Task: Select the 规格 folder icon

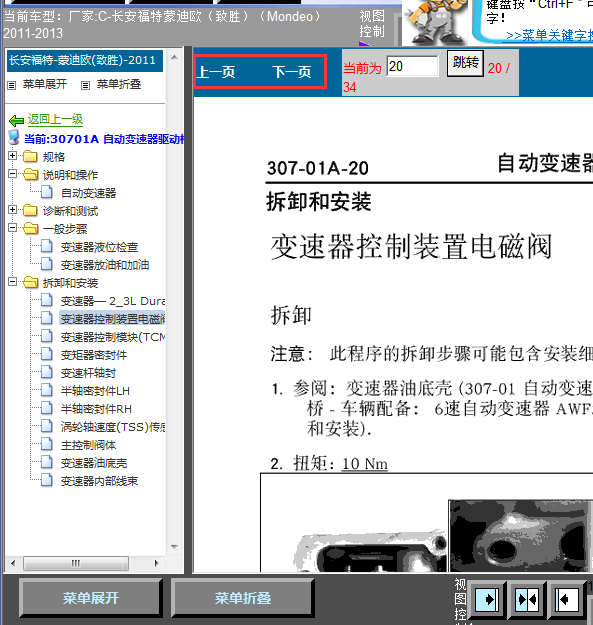Action: pos(30,157)
